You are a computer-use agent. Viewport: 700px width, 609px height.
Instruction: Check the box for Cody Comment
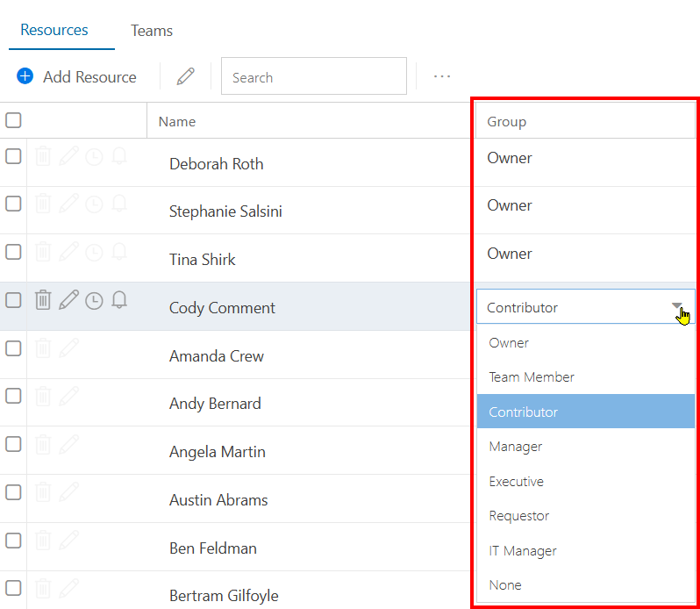13,300
